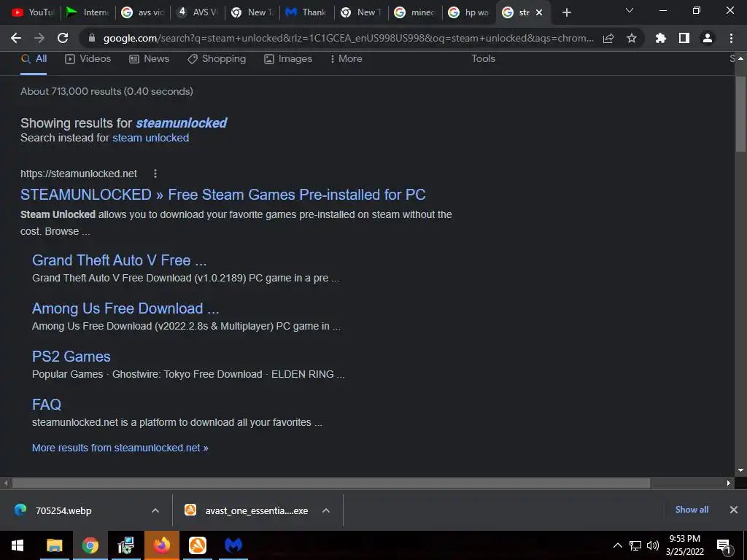The height and width of the screenshot is (560, 747).
Task: Open the PS2 Games sitelink
Action: [x=71, y=356]
